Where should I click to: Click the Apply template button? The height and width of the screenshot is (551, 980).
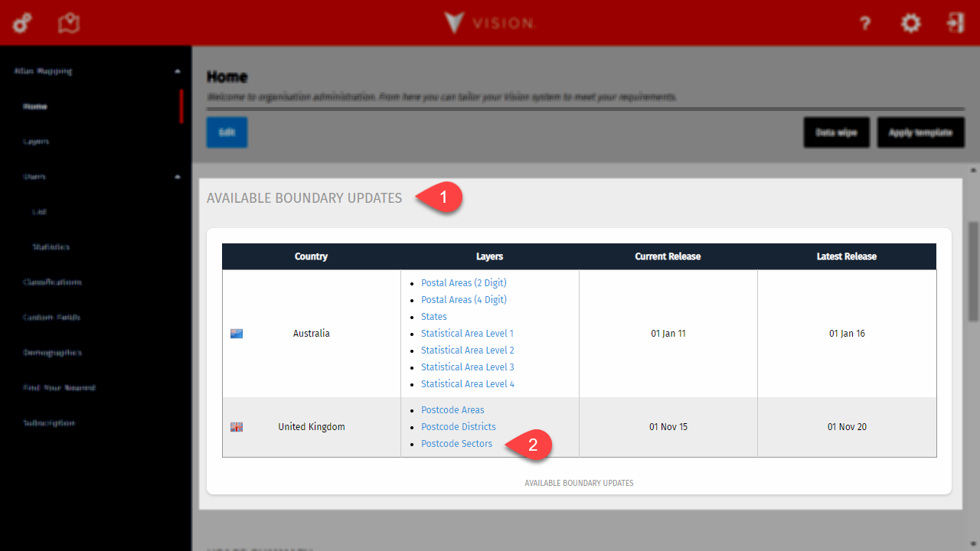click(920, 132)
